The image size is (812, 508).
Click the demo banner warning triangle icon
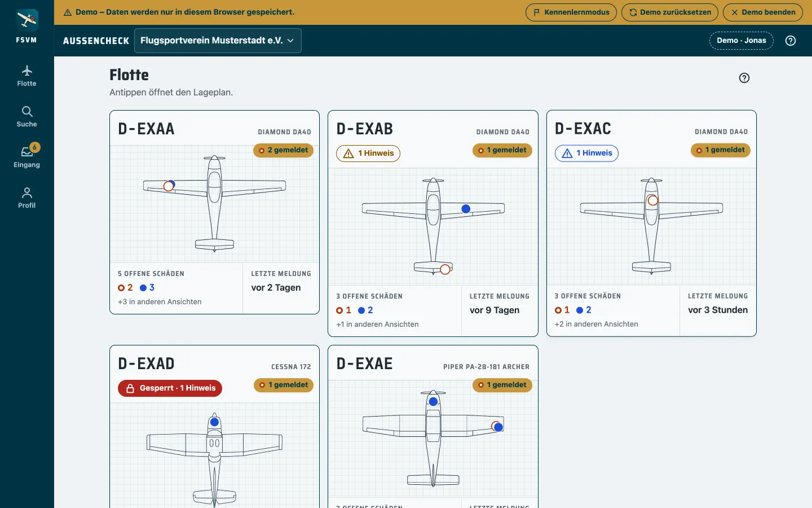click(68, 12)
